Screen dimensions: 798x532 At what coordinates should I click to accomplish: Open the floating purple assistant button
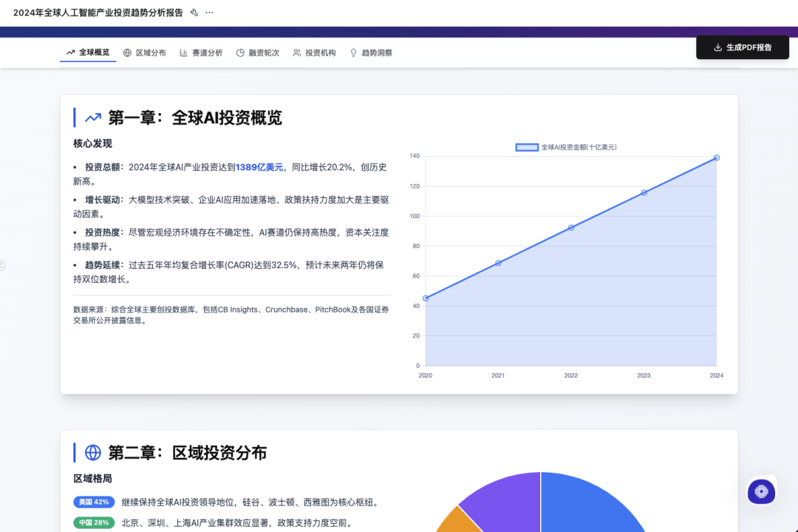point(761,492)
